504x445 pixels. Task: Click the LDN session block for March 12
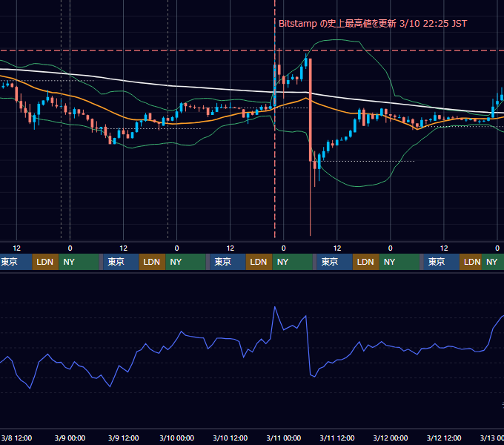pyautogui.click(x=471, y=262)
